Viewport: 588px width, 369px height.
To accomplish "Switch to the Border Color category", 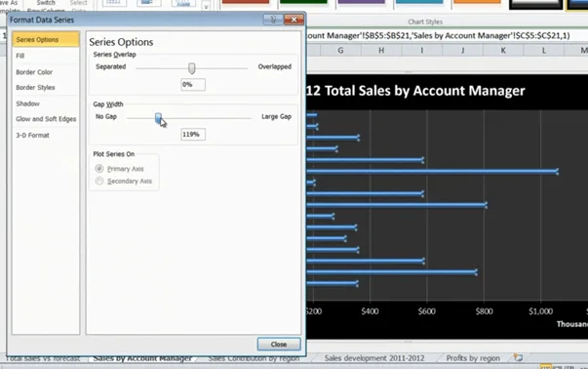I will coord(34,72).
